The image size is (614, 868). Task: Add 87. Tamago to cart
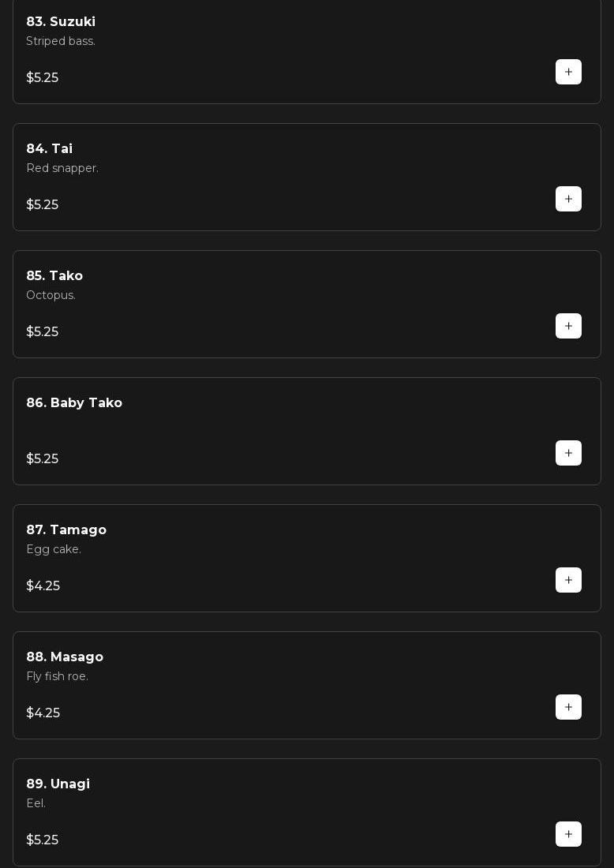tap(568, 580)
